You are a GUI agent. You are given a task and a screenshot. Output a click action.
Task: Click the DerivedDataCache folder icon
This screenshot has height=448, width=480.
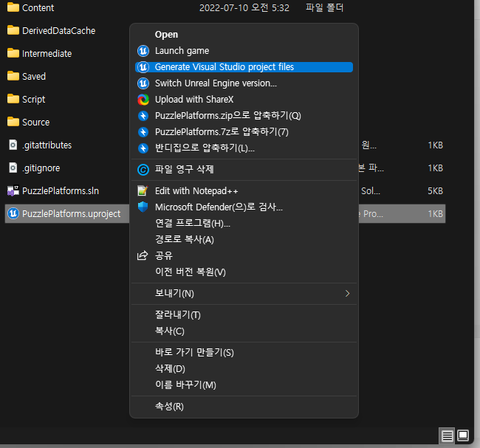[x=13, y=30]
